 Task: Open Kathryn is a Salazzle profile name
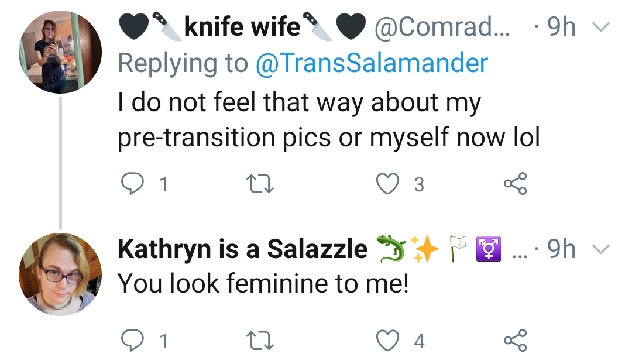(x=243, y=249)
